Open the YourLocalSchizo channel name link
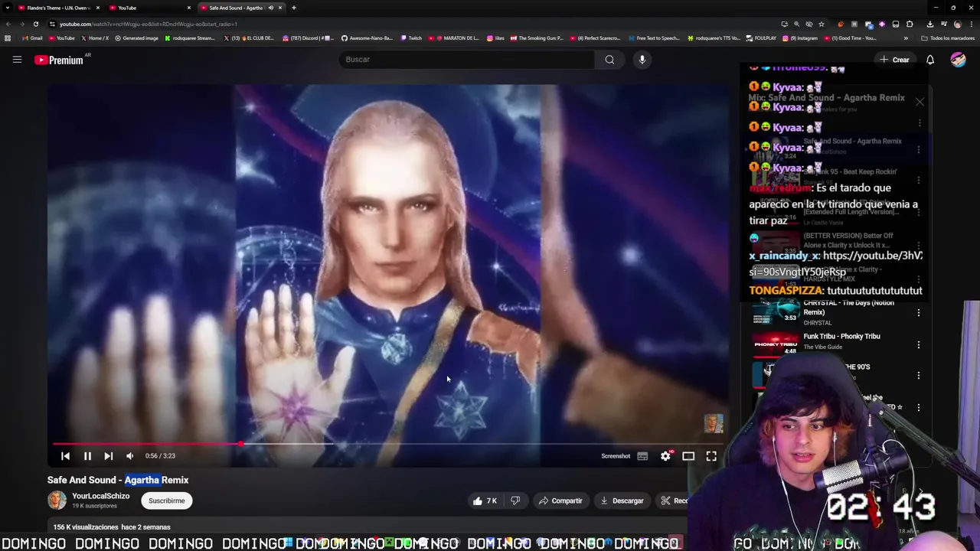Viewport: 980px width, 551px height. pyautogui.click(x=100, y=496)
